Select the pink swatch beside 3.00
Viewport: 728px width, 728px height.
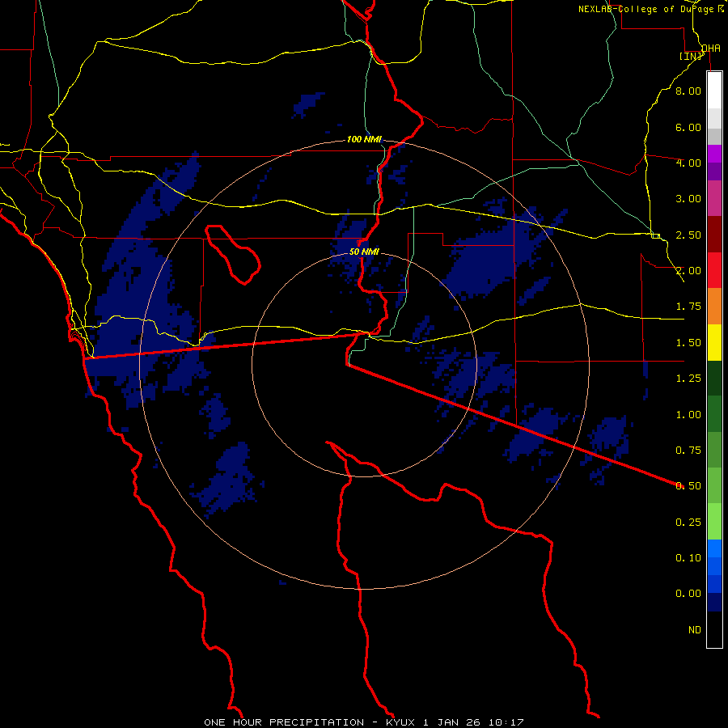714,199
